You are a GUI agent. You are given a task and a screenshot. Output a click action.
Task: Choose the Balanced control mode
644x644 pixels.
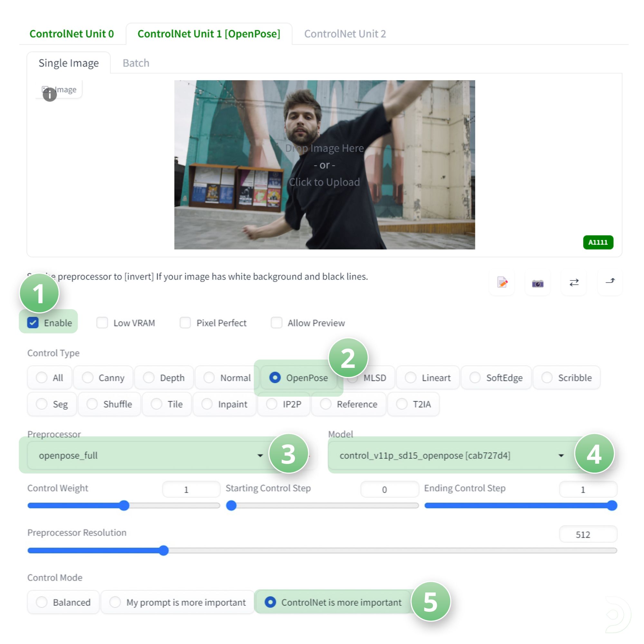42,602
